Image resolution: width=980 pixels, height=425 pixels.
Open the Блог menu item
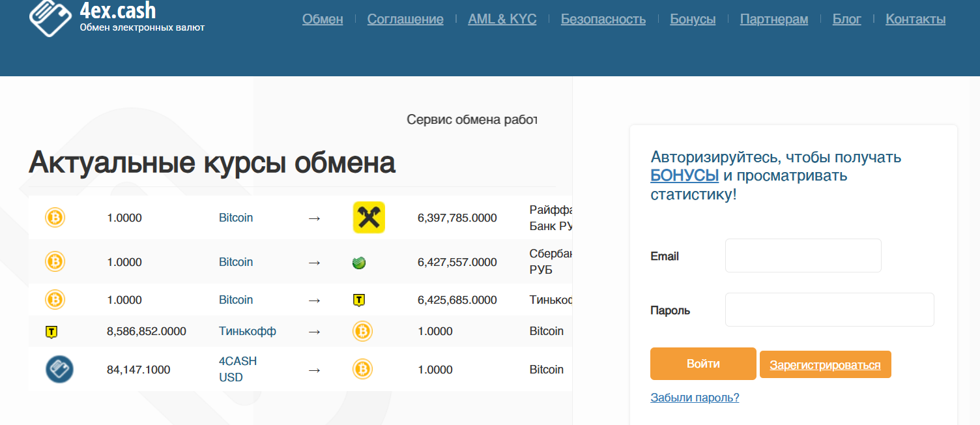[847, 19]
